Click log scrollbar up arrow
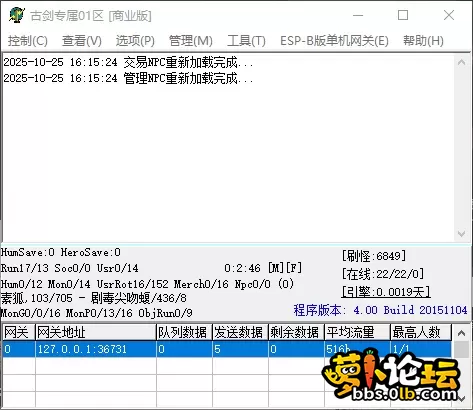473x410 pixels. point(462,62)
